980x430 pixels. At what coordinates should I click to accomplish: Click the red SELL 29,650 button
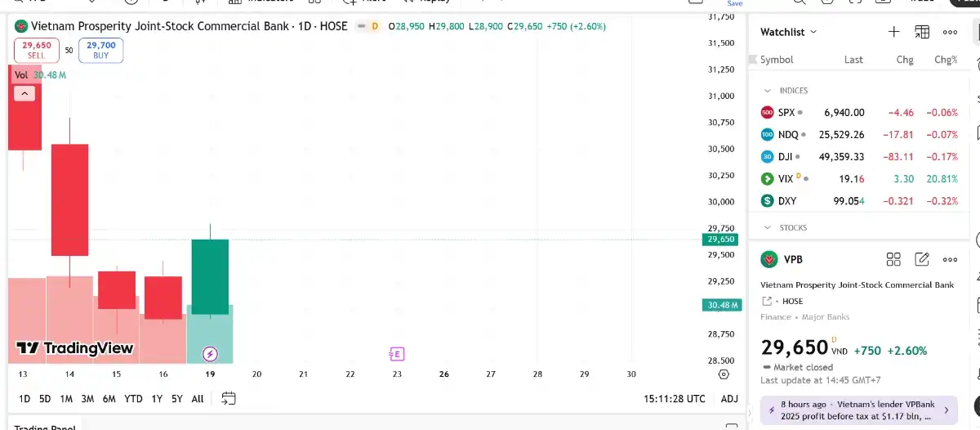(36, 50)
